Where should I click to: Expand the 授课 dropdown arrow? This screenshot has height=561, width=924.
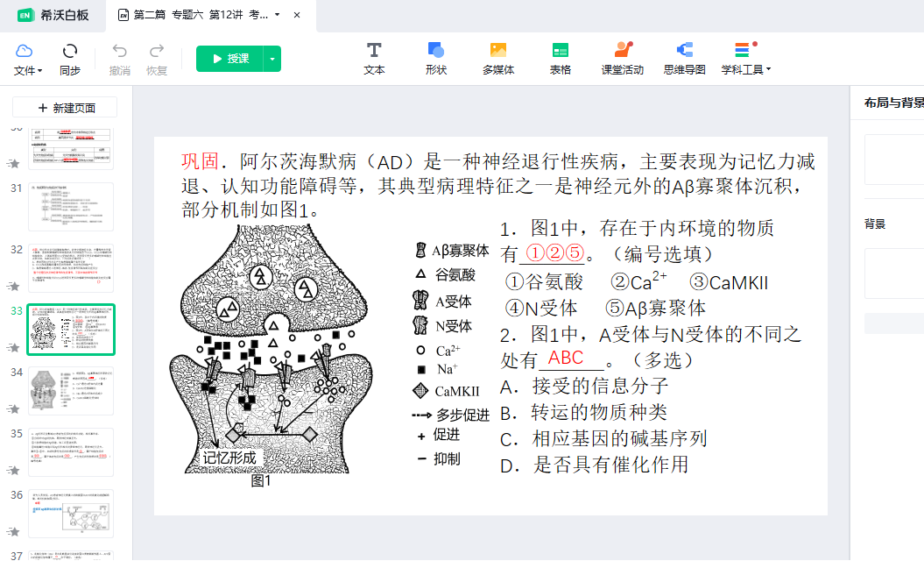[x=272, y=59]
